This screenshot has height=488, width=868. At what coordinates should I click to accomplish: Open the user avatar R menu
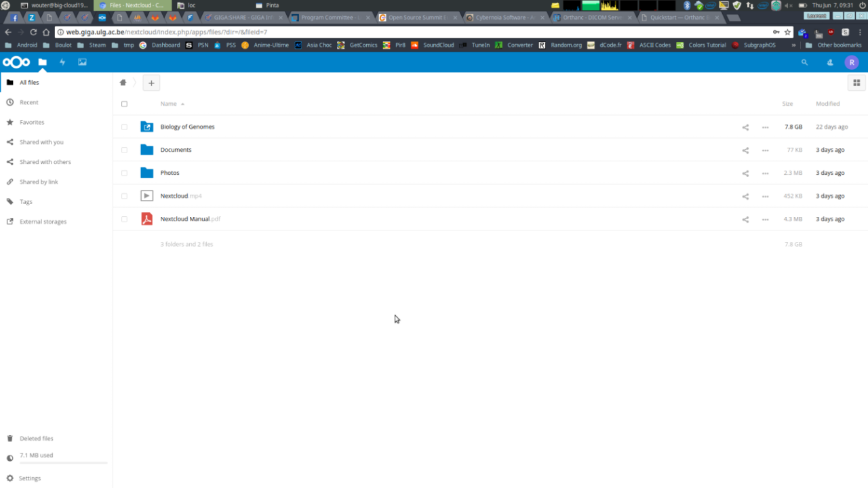point(852,62)
